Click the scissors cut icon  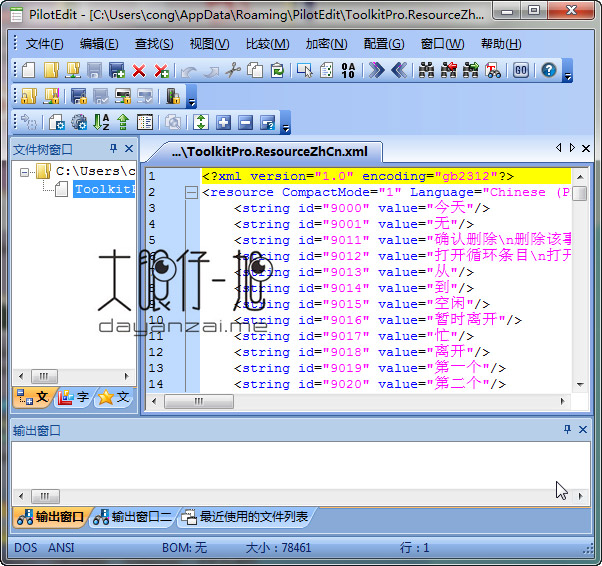pyautogui.click(x=233, y=70)
